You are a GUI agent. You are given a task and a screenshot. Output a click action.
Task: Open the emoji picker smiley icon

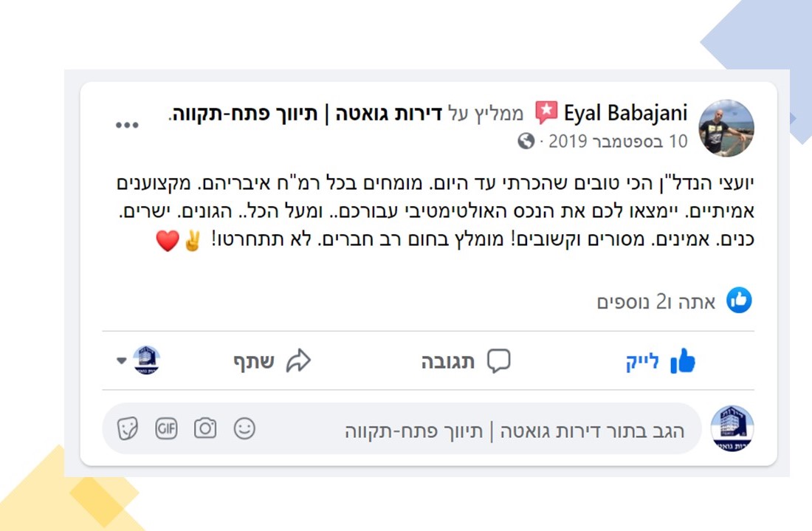(x=244, y=428)
